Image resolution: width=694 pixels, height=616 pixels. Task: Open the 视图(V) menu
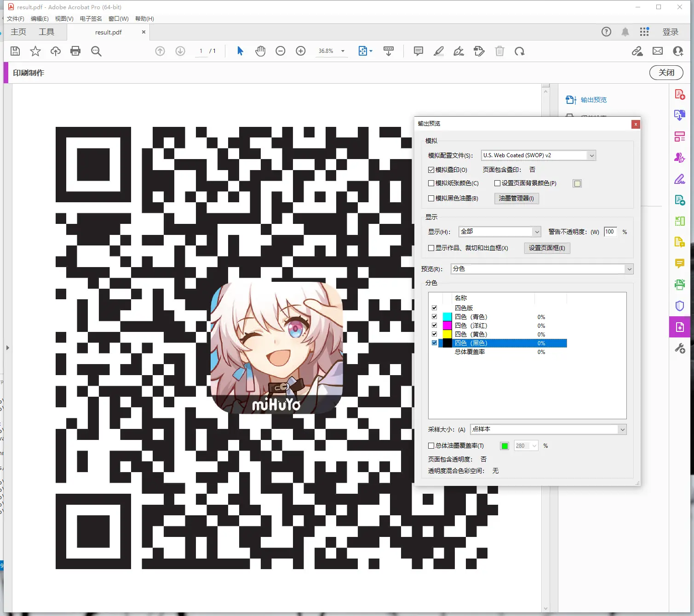(64, 19)
